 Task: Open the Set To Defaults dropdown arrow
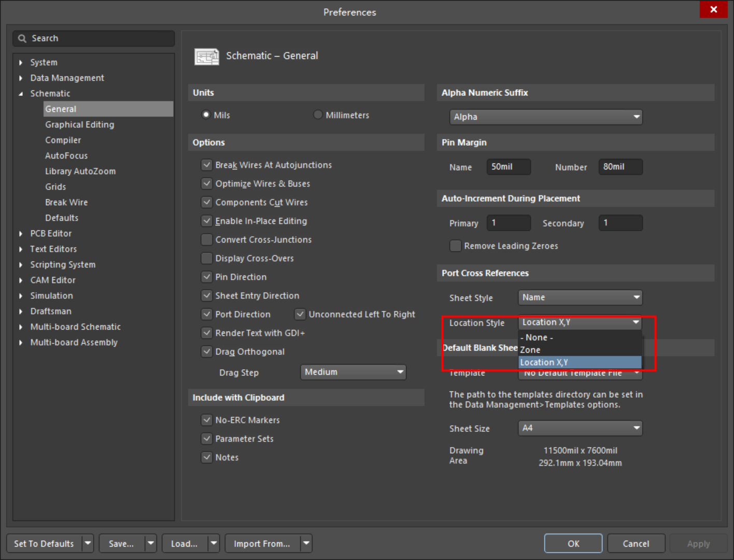tap(88, 543)
